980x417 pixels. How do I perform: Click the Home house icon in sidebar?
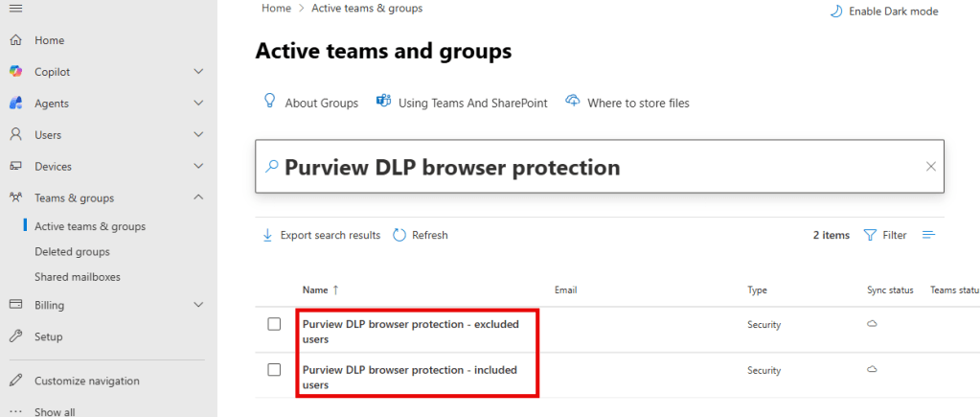point(15,40)
